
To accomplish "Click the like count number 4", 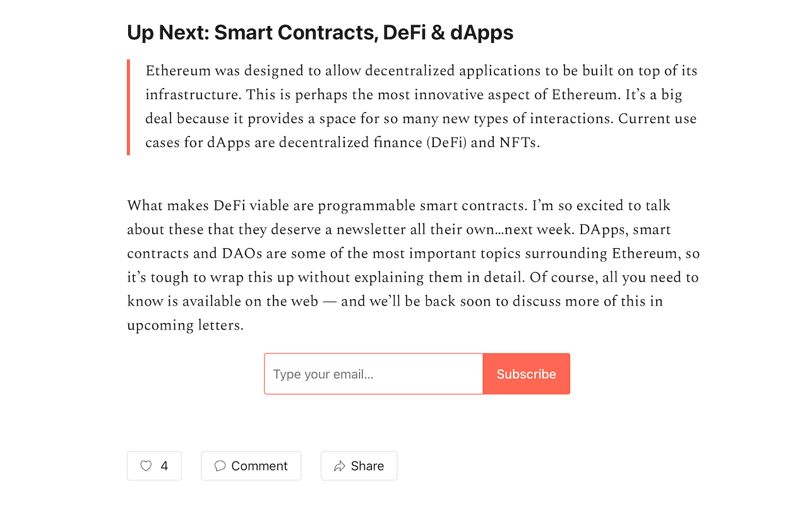I will pyautogui.click(x=164, y=466).
